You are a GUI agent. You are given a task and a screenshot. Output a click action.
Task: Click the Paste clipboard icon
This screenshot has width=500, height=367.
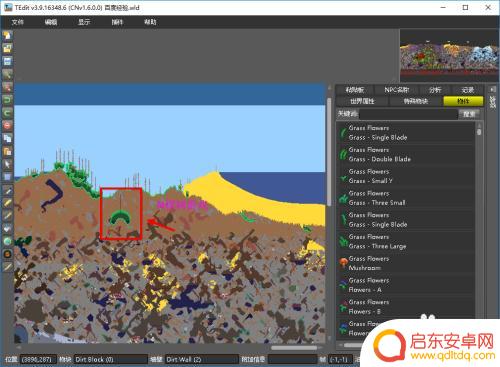pyautogui.click(x=7, y=151)
